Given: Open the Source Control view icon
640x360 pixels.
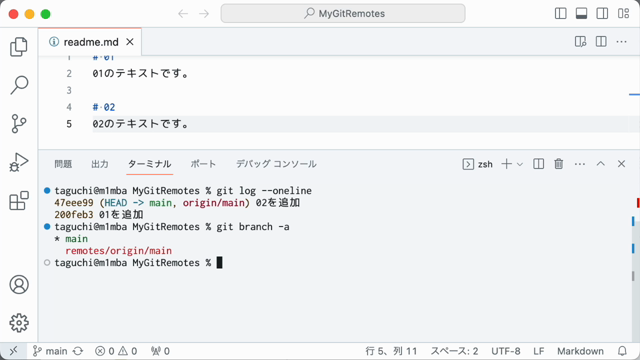Looking at the screenshot, I should [x=19, y=124].
